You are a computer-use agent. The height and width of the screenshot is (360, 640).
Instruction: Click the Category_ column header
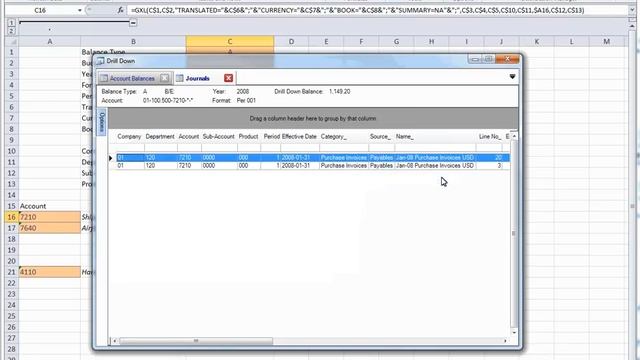pos(334,136)
